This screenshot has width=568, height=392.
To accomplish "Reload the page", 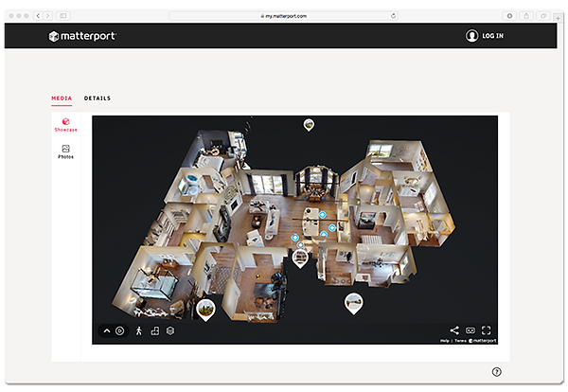I will tap(393, 16).
